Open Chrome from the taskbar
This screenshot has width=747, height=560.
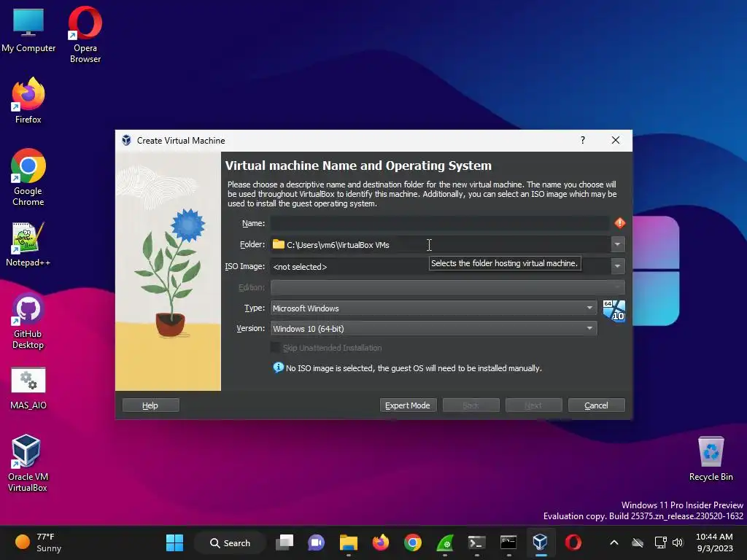click(x=413, y=542)
